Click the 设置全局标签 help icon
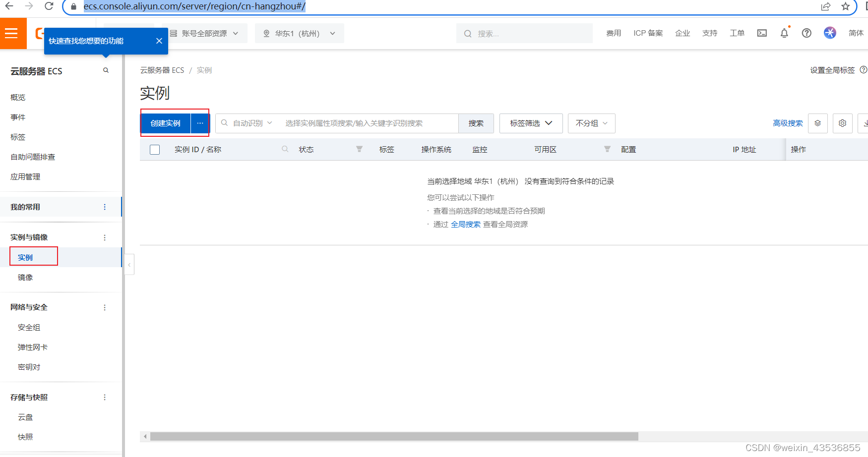 click(864, 70)
